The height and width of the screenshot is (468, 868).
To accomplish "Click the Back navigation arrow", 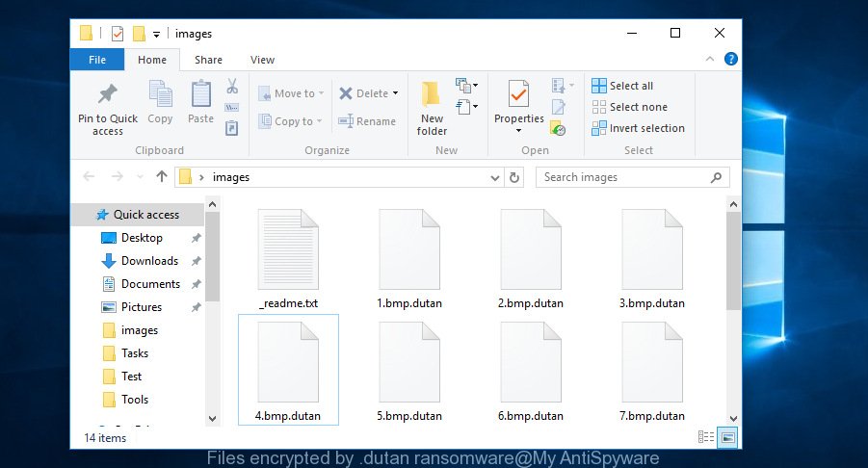I will point(89,176).
